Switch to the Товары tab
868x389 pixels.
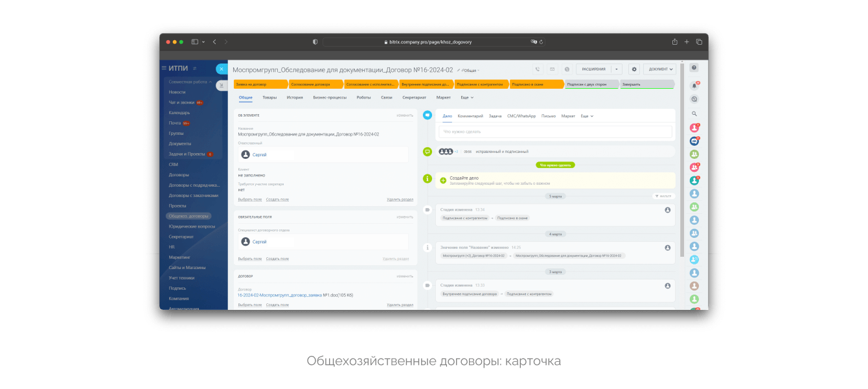269,97
